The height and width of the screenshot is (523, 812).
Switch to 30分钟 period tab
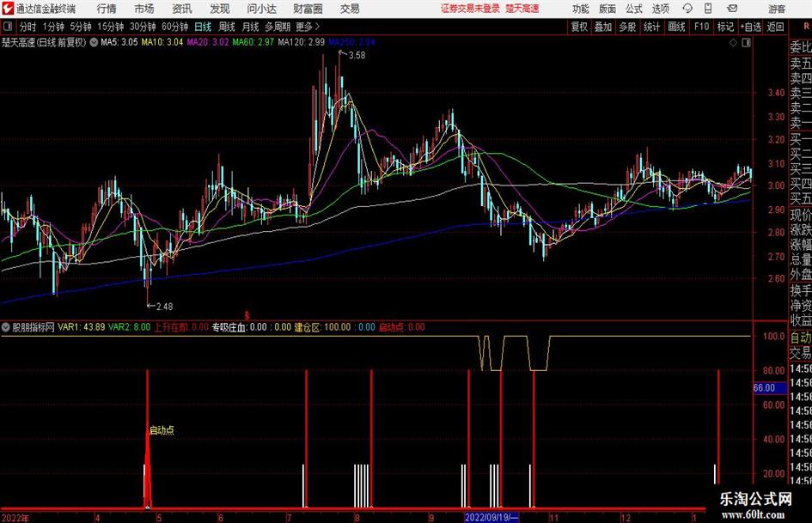(x=143, y=27)
